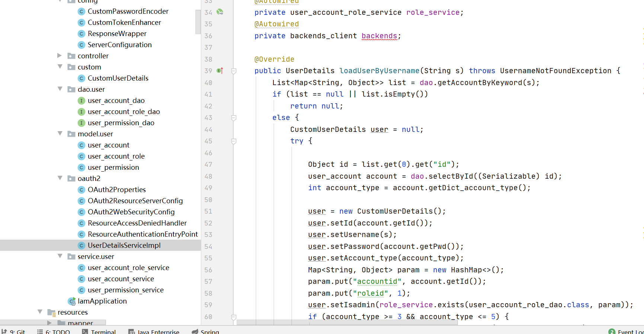Select user_account_service class
The height and width of the screenshot is (334, 644).
pyautogui.click(x=121, y=279)
